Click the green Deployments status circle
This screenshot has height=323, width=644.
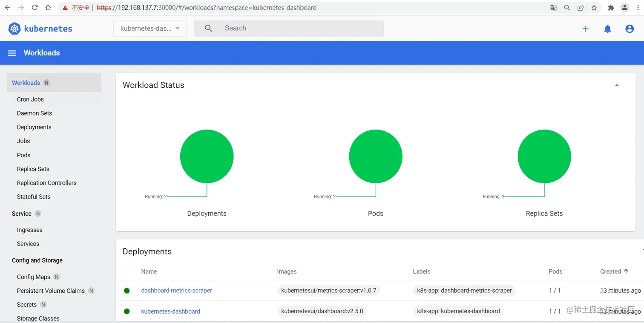pos(207,156)
